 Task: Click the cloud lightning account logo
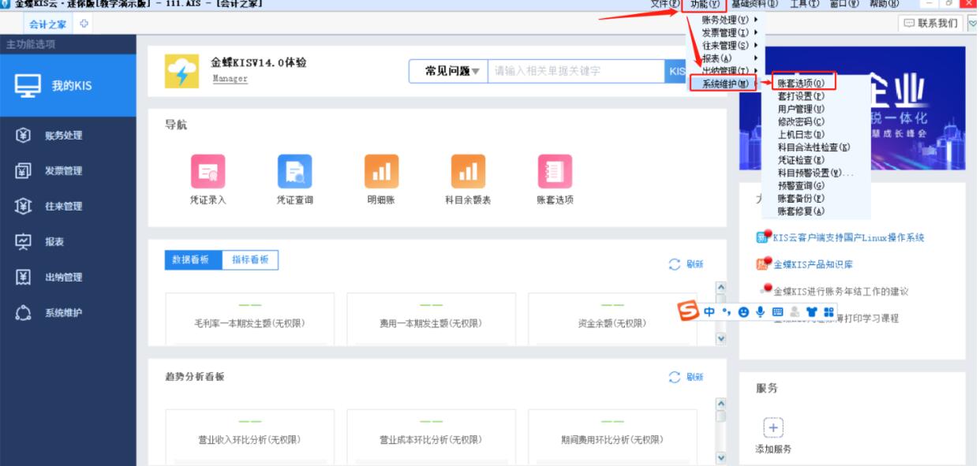pyautogui.click(x=181, y=71)
